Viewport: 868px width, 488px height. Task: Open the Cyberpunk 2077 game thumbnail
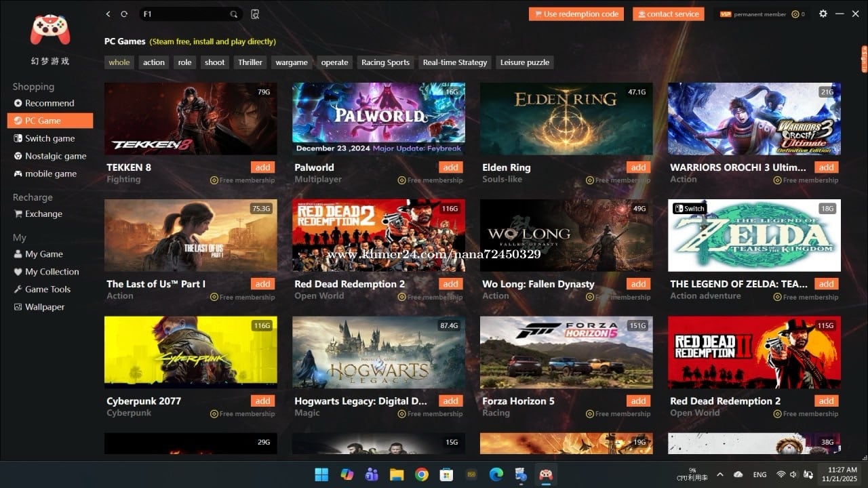191,352
